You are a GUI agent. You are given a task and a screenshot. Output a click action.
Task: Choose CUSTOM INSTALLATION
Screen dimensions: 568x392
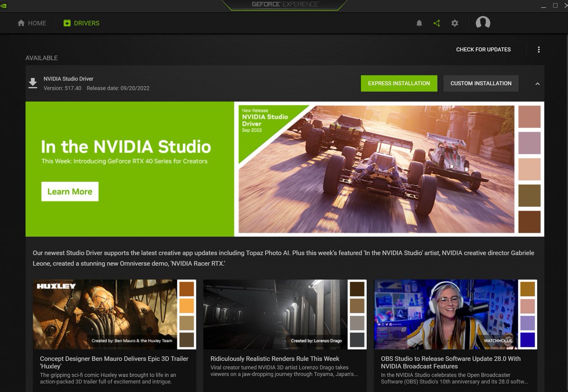point(481,83)
